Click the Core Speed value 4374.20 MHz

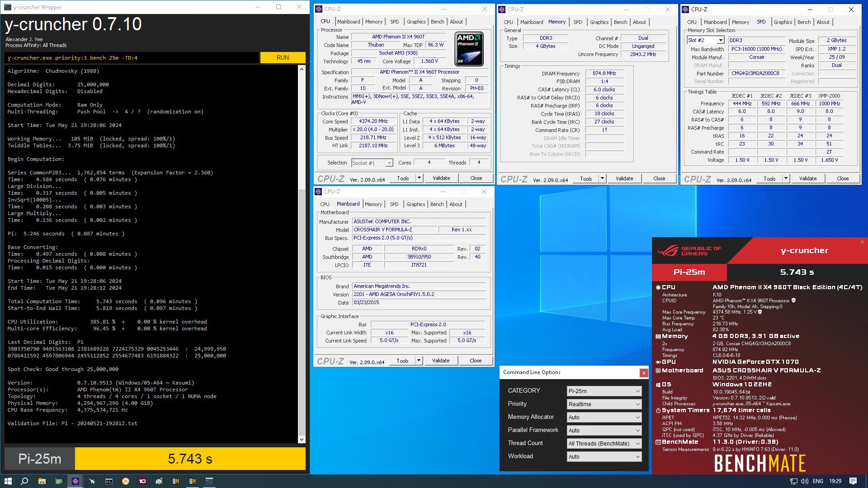click(373, 122)
